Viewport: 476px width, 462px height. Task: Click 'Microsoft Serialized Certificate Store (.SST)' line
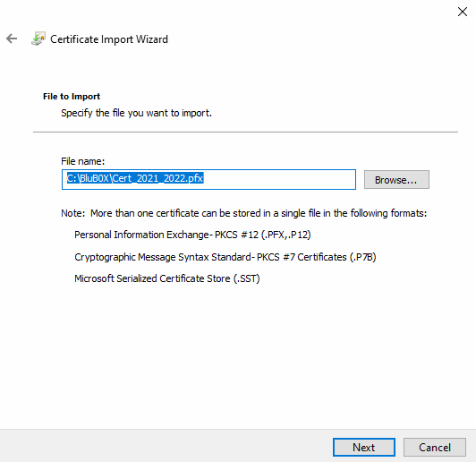pos(167,278)
